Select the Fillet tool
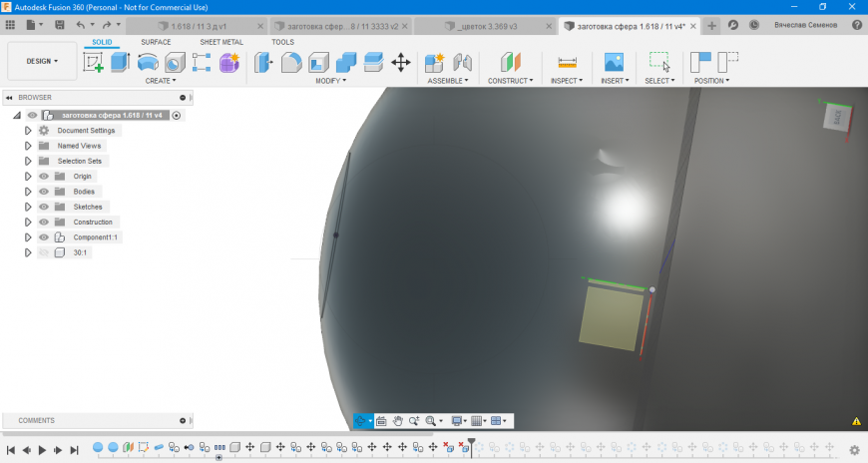 [291, 62]
